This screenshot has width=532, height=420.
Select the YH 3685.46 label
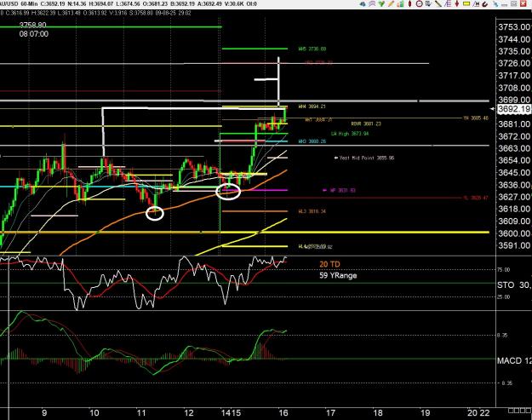pyautogui.click(x=476, y=118)
